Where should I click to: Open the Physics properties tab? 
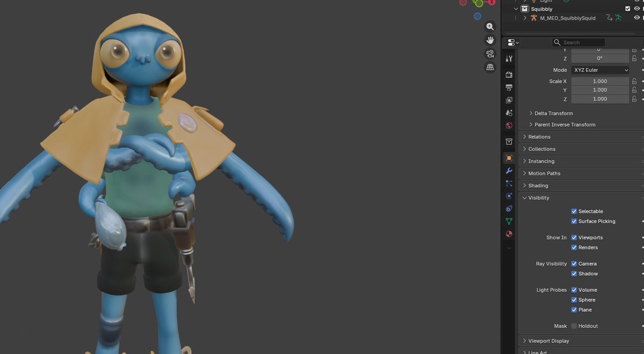pyautogui.click(x=509, y=196)
